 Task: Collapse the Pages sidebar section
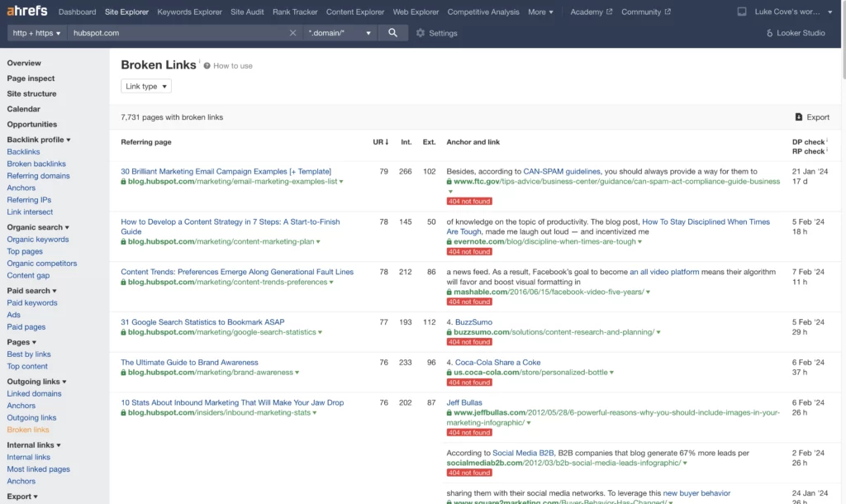coord(21,342)
